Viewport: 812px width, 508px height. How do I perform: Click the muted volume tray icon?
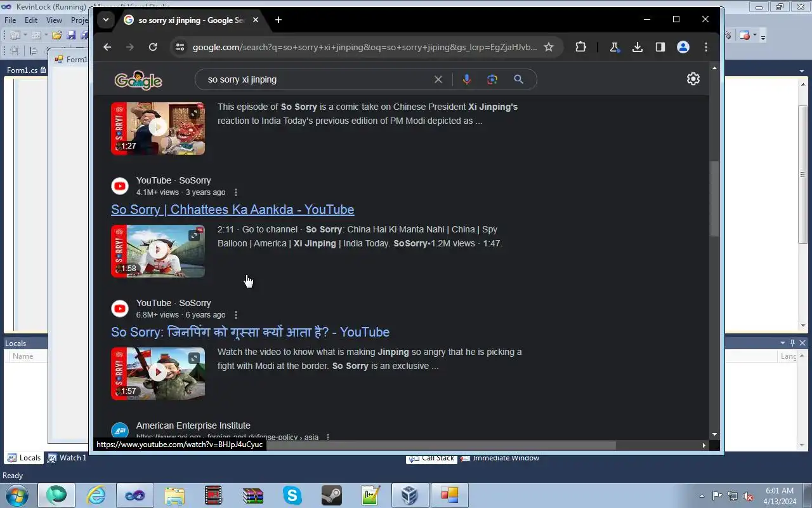click(748, 496)
